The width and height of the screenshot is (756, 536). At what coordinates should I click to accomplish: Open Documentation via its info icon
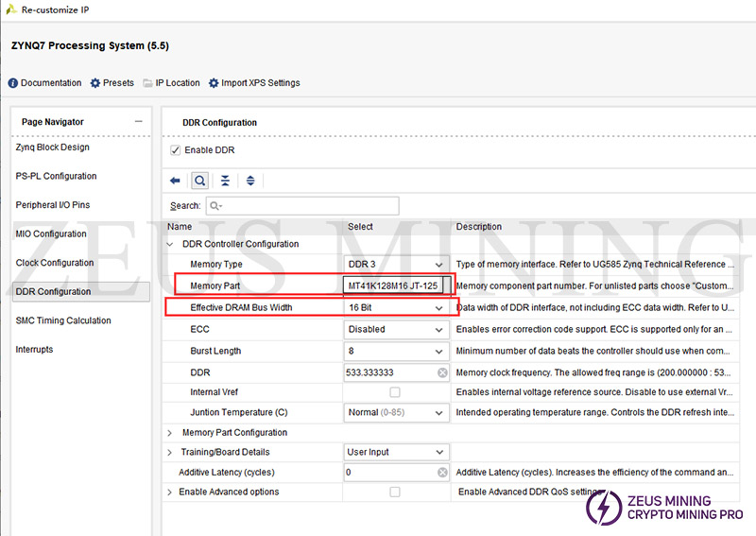tap(13, 83)
